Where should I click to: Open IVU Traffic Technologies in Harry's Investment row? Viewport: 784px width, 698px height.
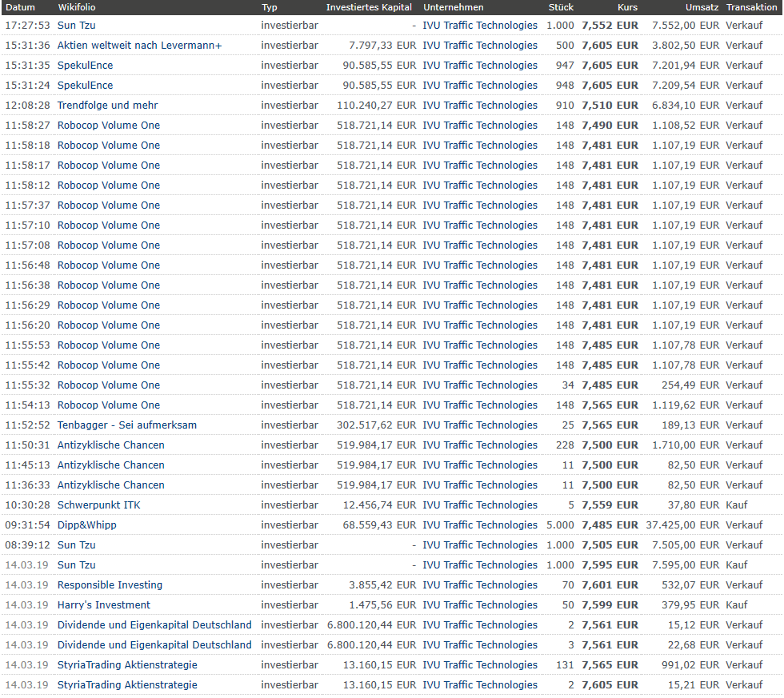click(480, 605)
